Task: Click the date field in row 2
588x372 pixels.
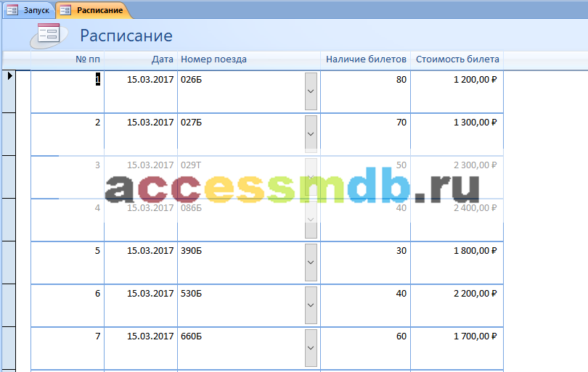Action: 141,134
